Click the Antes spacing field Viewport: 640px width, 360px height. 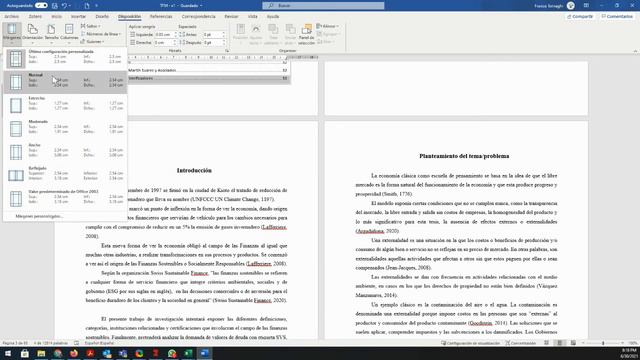point(212,35)
